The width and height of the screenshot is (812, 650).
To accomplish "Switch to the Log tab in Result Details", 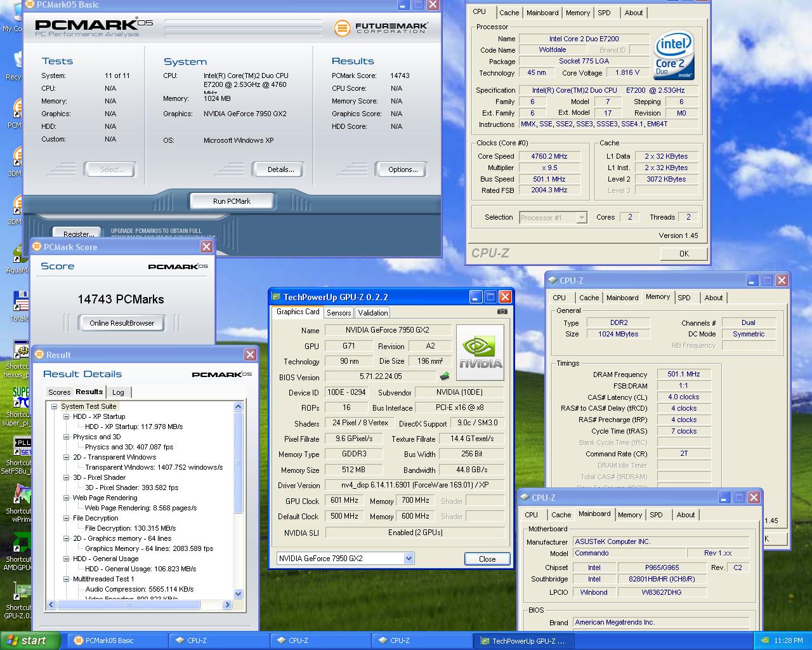I will (x=118, y=392).
